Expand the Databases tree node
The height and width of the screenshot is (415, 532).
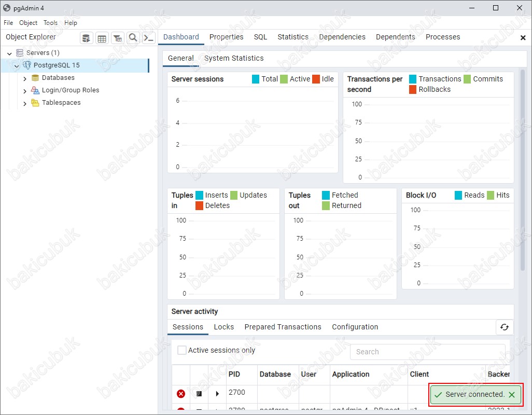pos(25,78)
